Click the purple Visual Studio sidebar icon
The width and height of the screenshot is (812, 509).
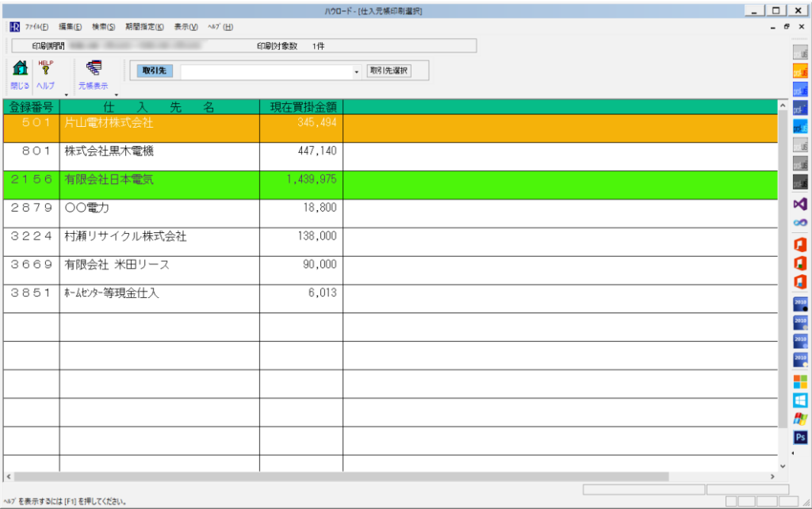point(800,204)
